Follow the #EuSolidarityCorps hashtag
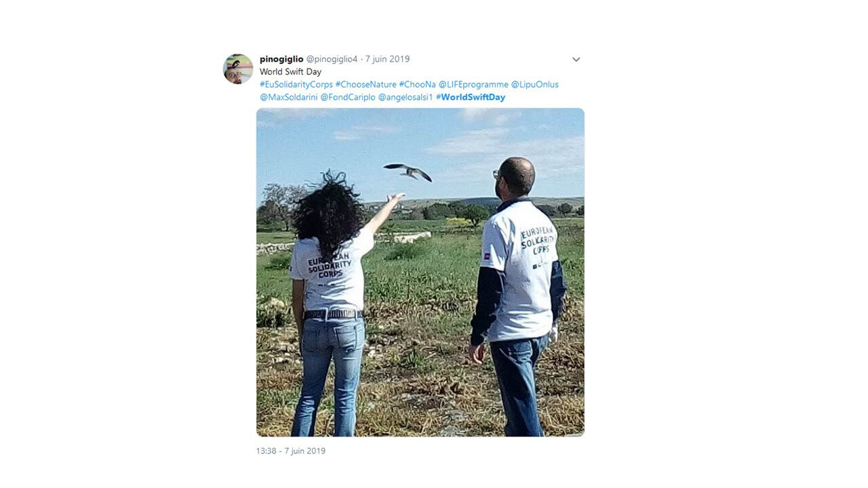 296,85
